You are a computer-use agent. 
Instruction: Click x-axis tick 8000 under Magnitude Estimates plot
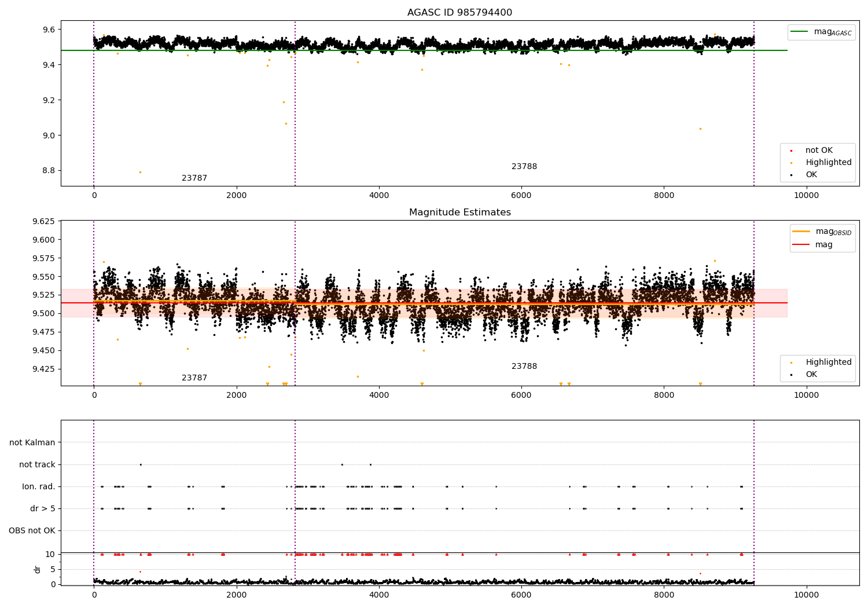(664, 395)
